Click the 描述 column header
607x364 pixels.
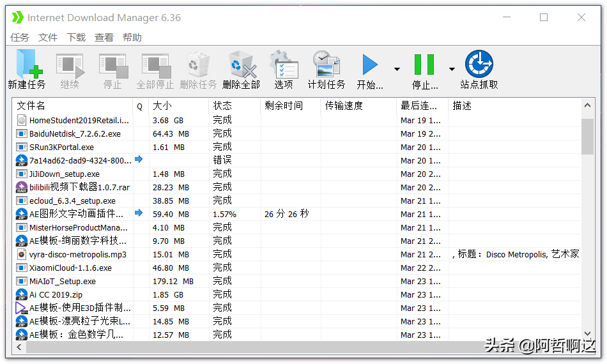tap(515, 106)
